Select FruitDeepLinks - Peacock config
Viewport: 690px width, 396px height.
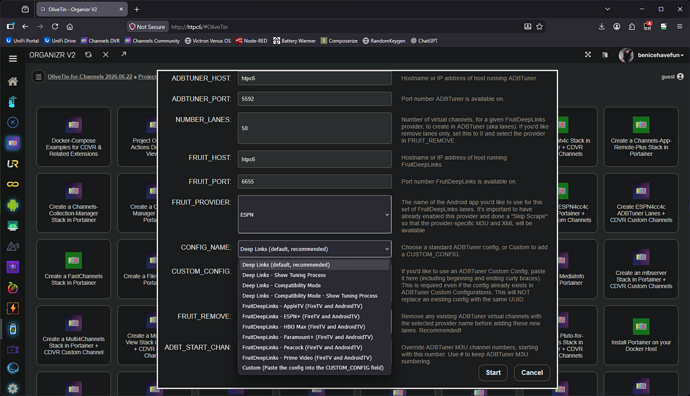(x=314, y=347)
